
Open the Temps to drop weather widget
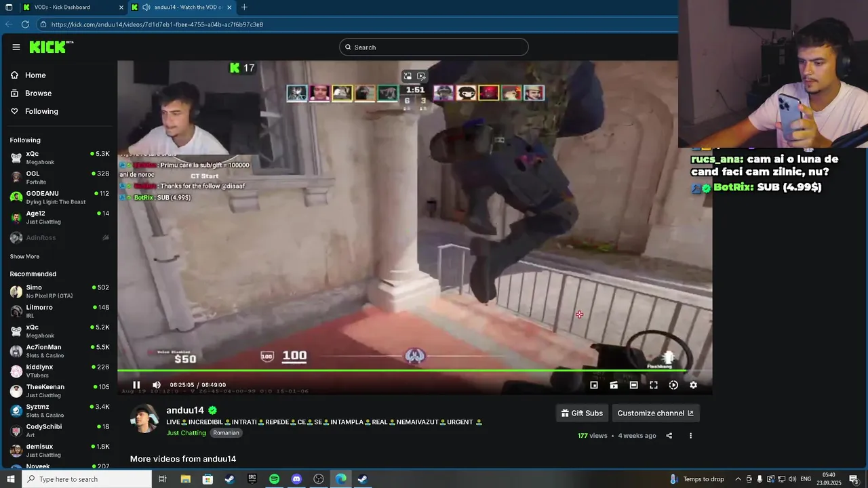coord(696,479)
